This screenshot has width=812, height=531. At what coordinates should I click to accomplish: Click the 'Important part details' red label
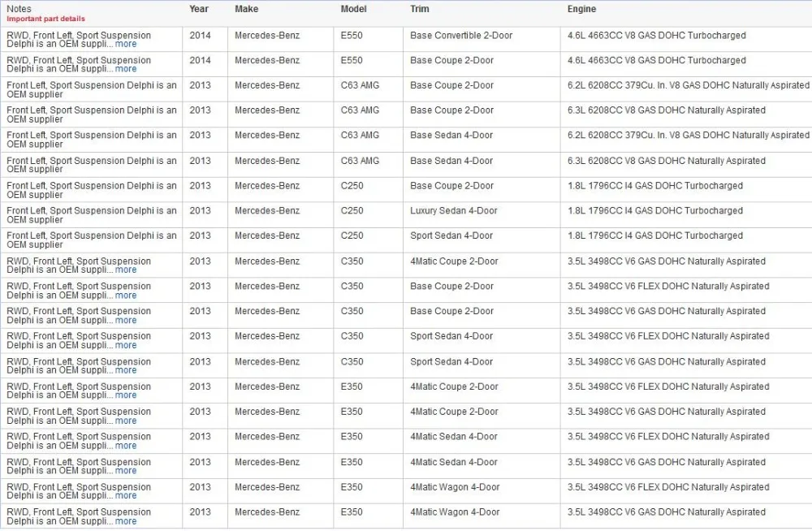pyautogui.click(x=45, y=19)
